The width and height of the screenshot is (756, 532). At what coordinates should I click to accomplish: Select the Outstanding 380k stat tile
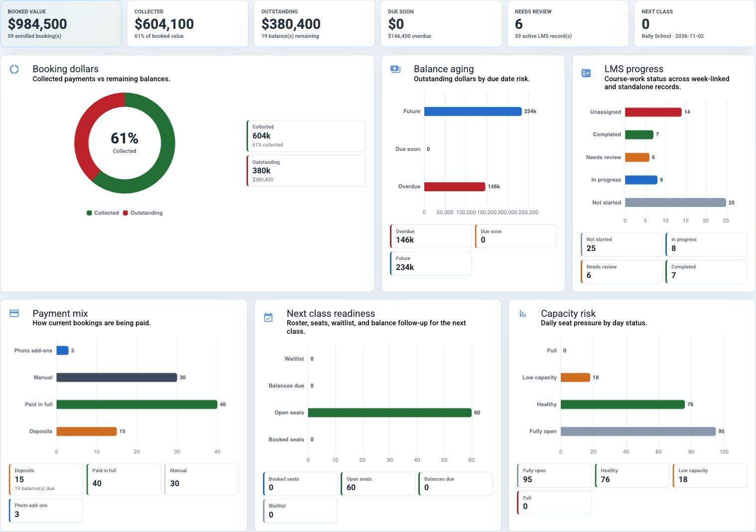[306, 171]
